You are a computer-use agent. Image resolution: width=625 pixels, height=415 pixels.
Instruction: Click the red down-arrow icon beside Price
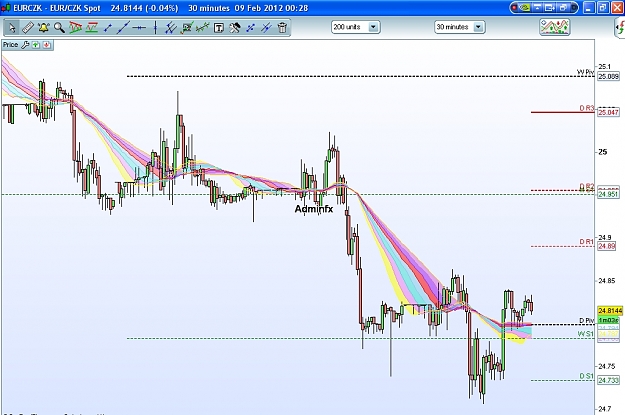(x=47, y=45)
